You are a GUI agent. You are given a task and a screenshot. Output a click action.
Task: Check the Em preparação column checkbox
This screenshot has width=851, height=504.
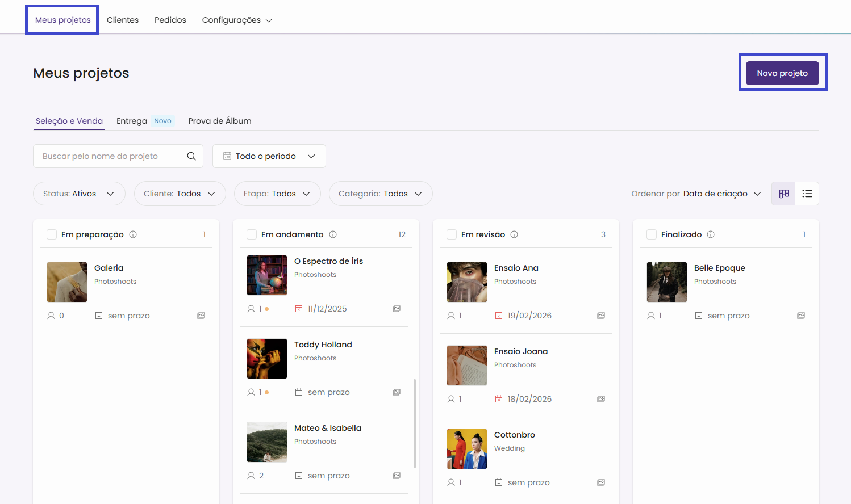pos(52,234)
